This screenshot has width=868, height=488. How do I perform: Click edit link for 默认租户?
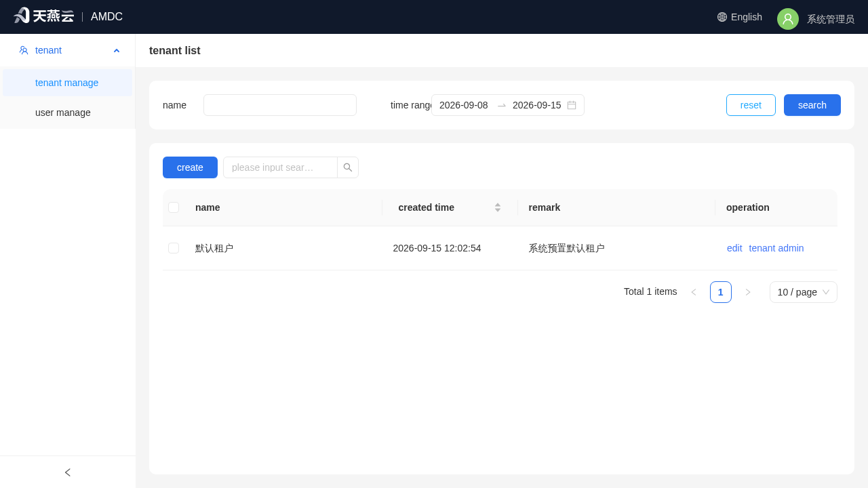[x=734, y=248]
